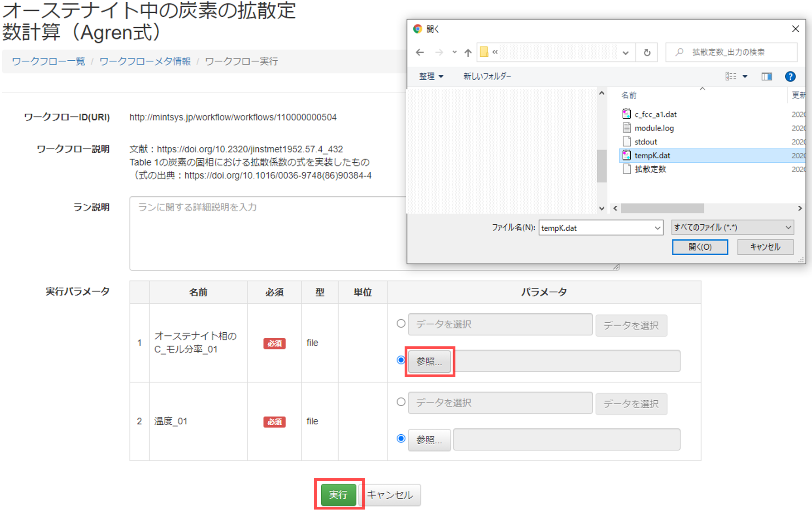Screen dimensions: 812x510
Task: Select file-upload radio for 温度_01
Action: [401, 438]
